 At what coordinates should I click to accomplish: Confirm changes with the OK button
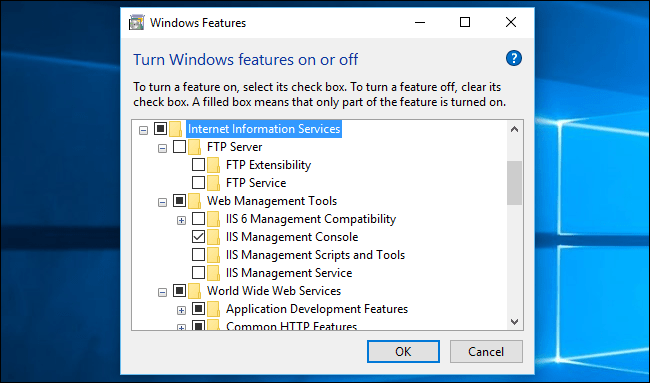pos(403,351)
